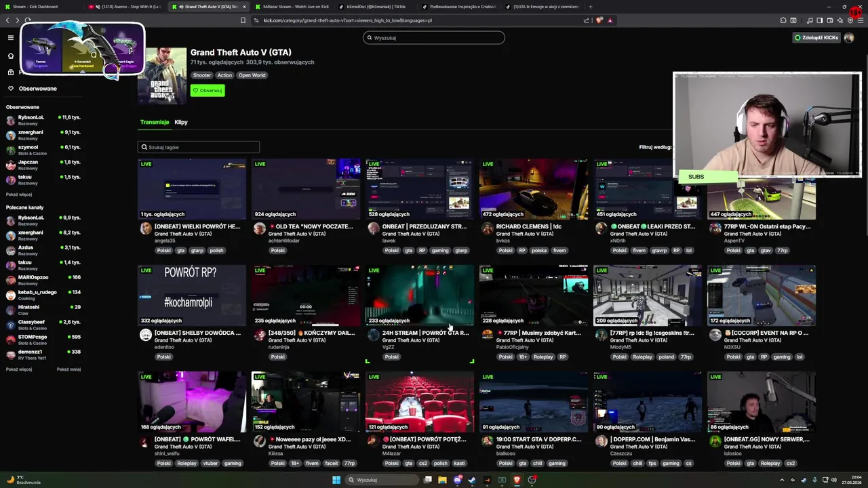The image size is (868, 488).
Task: Share page via address bar share icon
Action: (587, 20)
